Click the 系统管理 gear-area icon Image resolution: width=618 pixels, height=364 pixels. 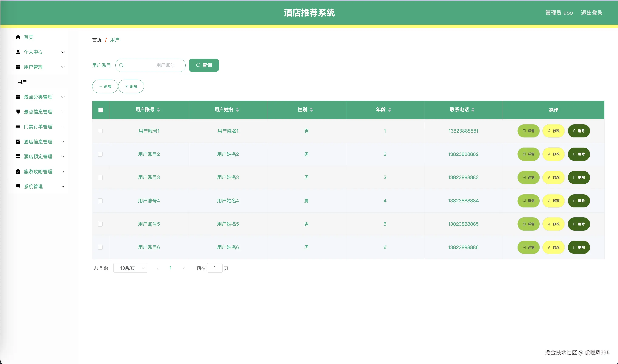point(18,186)
